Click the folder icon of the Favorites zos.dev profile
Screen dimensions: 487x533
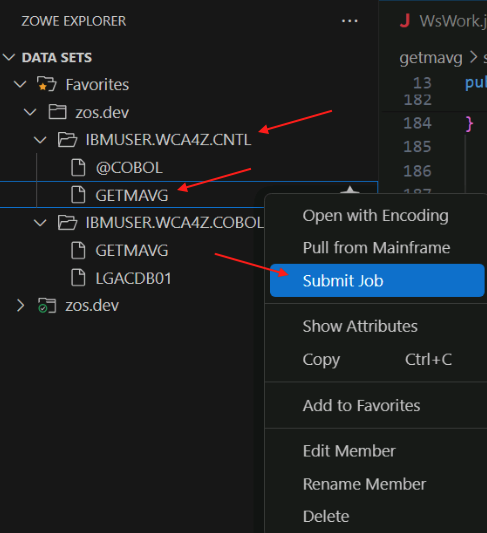point(57,112)
